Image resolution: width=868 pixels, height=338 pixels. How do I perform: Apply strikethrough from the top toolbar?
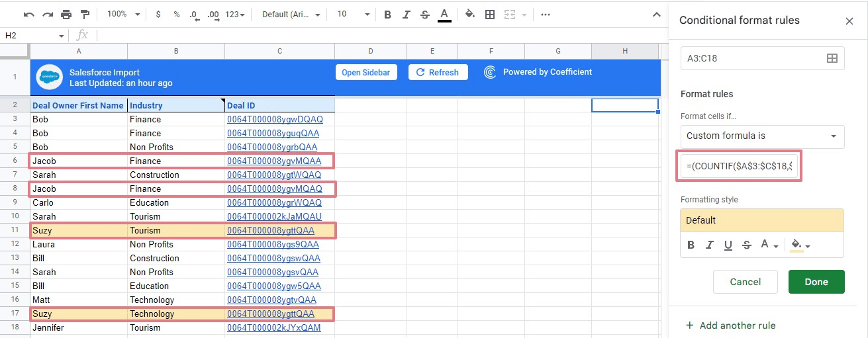(x=425, y=15)
